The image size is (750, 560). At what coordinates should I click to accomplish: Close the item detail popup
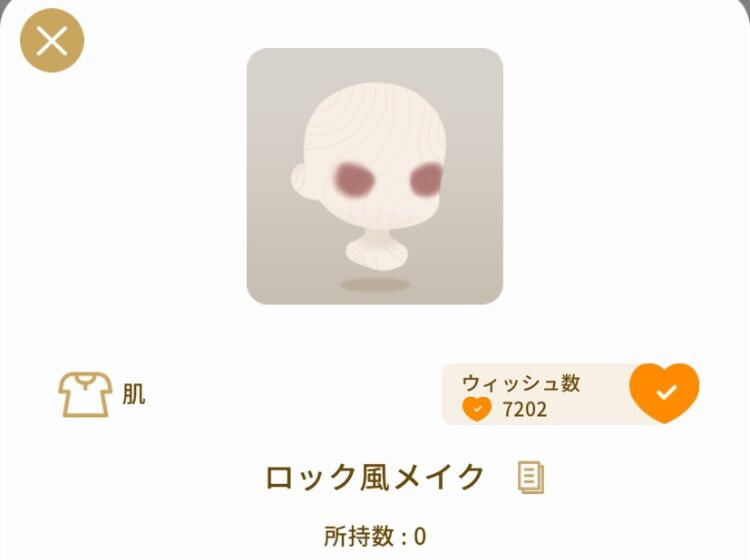tap(52, 41)
